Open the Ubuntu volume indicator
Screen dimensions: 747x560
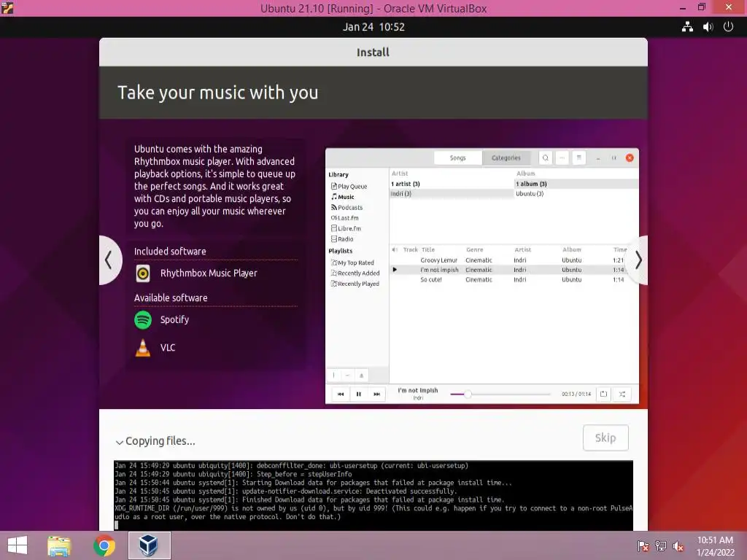(708, 27)
